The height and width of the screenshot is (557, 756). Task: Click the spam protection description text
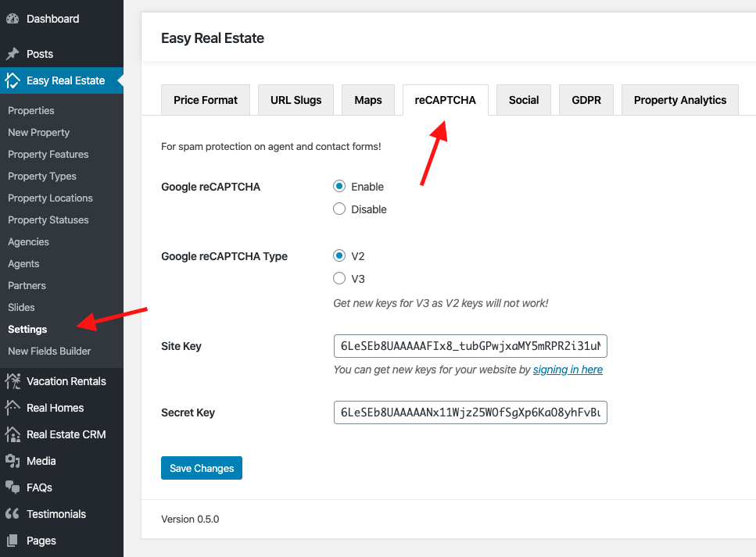click(271, 147)
